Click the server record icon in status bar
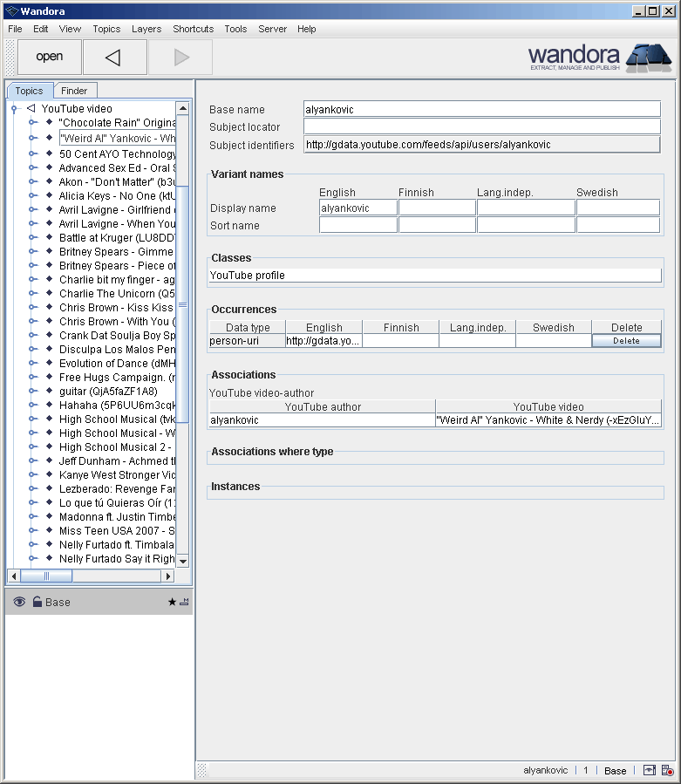This screenshot has height=784, width=681. click(x=667, y=770)
